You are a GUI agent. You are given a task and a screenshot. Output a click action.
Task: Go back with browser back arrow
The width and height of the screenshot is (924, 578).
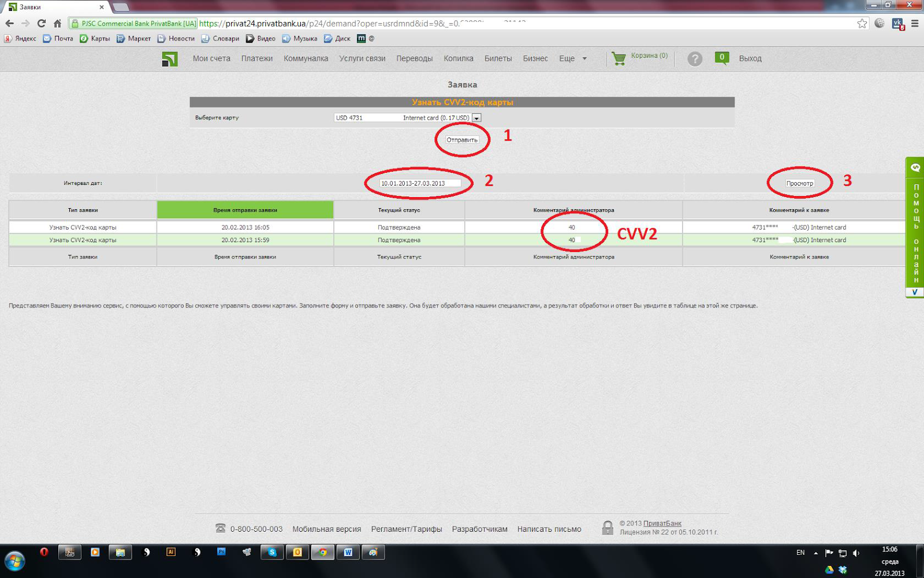(x=10, y=24)
